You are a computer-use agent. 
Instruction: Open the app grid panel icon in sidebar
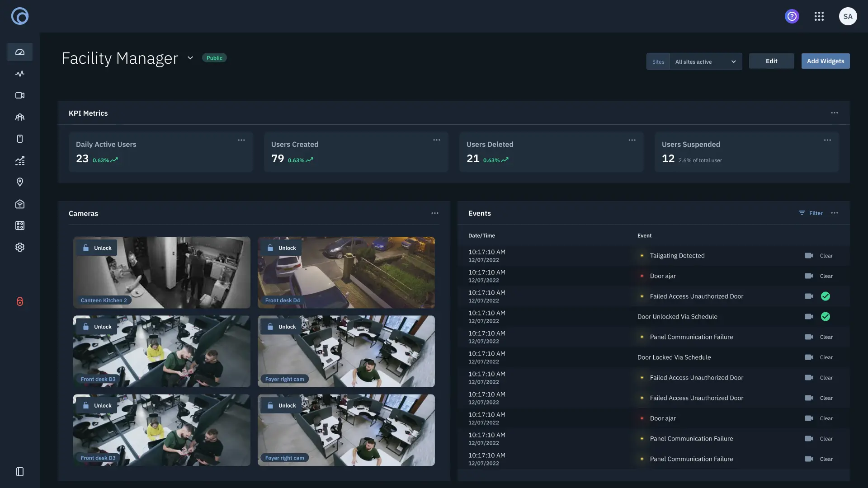(20, 225)
